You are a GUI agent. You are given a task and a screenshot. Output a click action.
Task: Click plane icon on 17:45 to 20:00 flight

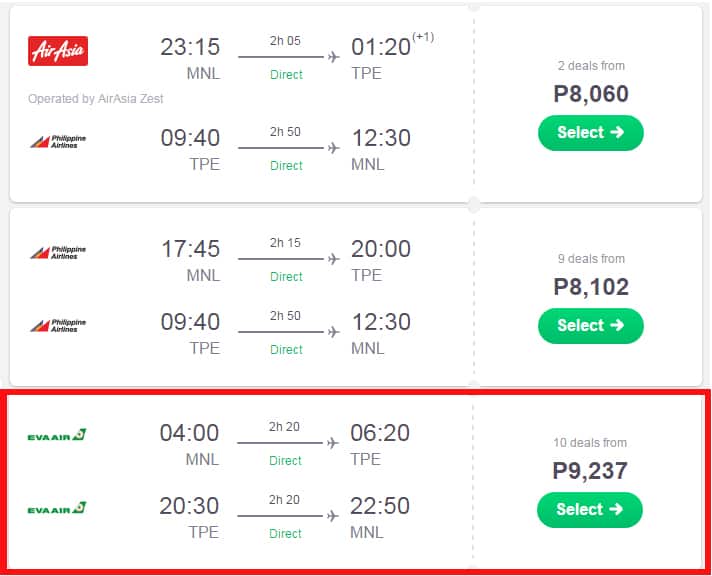[333, 259]
